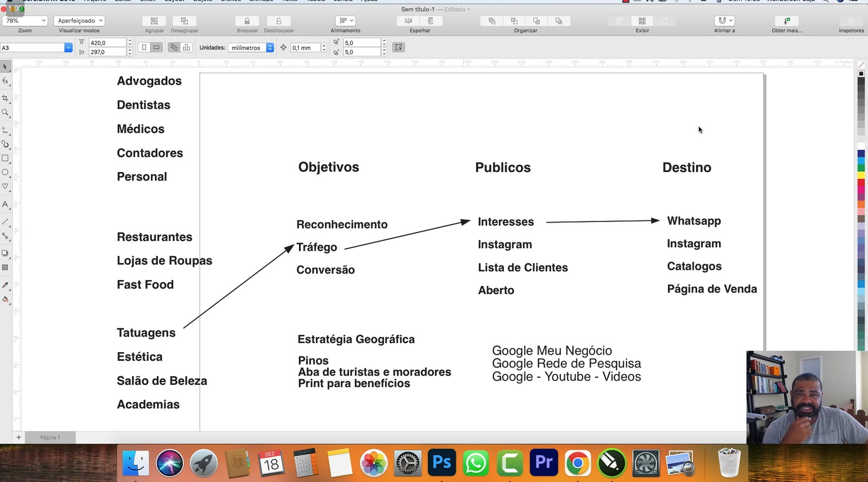Click the Bloquear lock icon
This screenshot has height=482, width=868.
click(x=247, y=21)
